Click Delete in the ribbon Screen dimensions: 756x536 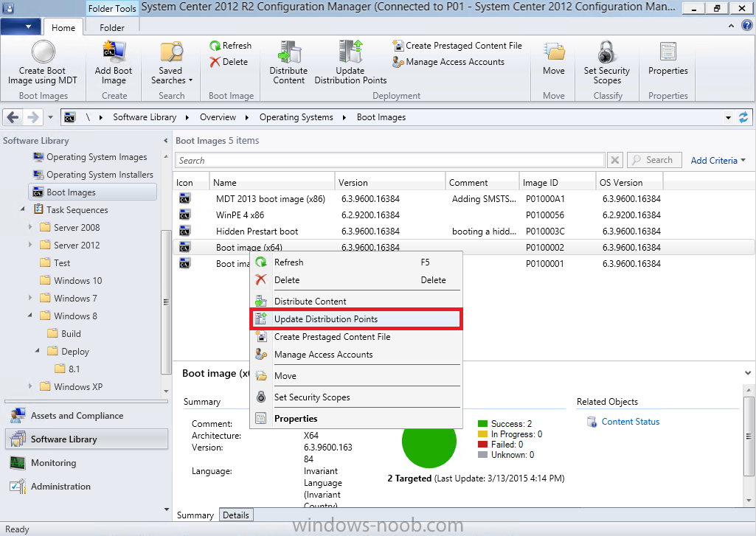click(x=229, y=62)
